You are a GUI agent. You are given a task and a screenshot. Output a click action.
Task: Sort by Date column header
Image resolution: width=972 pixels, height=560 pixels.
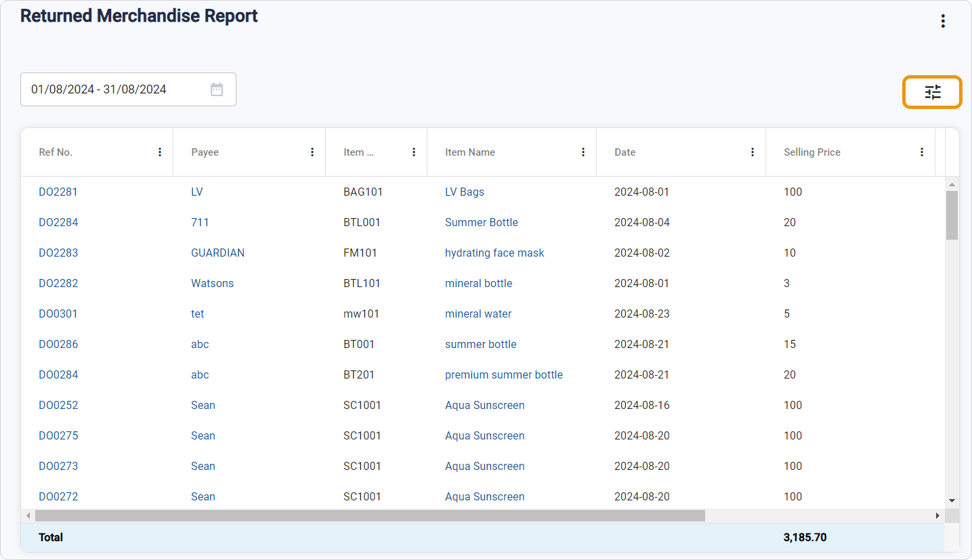click(x=625, y=152)
